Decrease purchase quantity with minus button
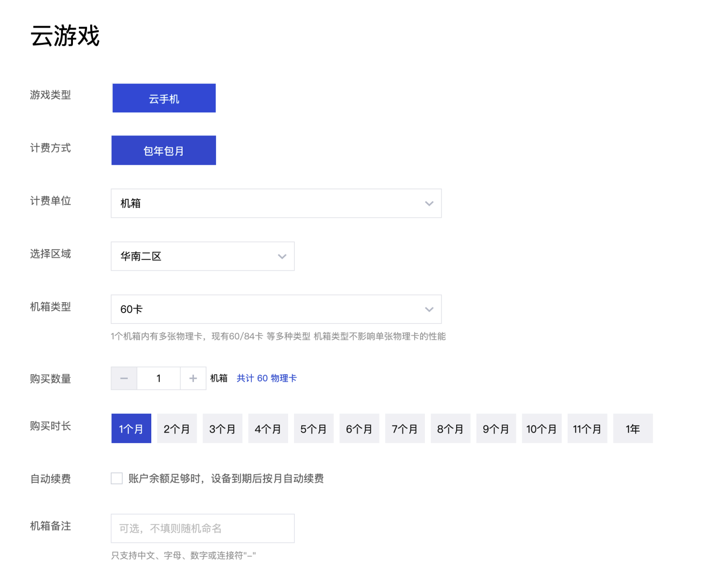This screenshot has width=713, height=588. [x=124, y=378]
